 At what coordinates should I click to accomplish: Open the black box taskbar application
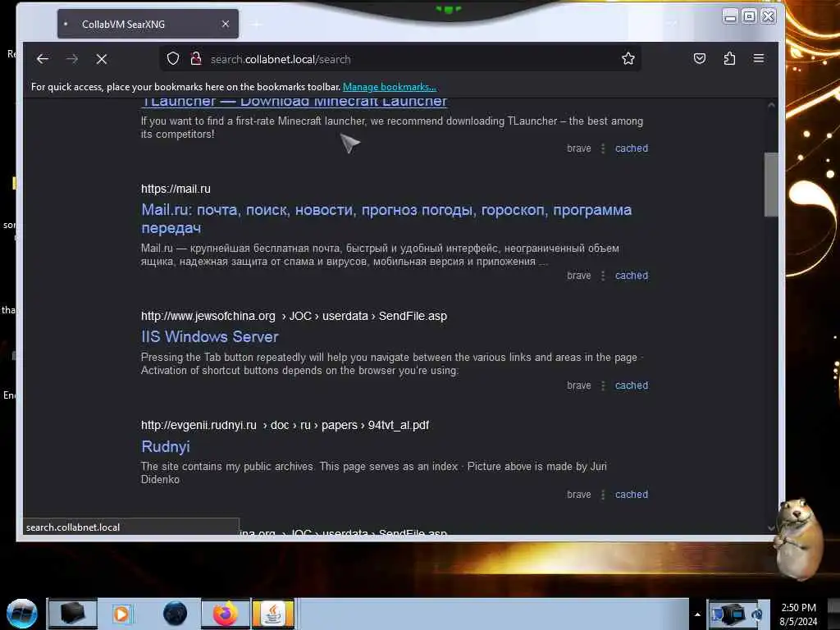click(73, 614)
